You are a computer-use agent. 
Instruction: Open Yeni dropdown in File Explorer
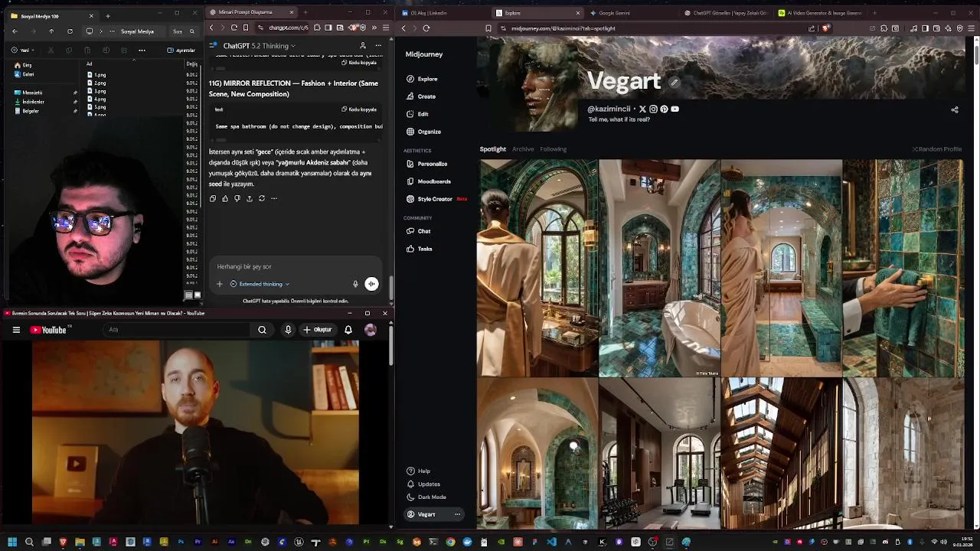[x=21, y=51]
